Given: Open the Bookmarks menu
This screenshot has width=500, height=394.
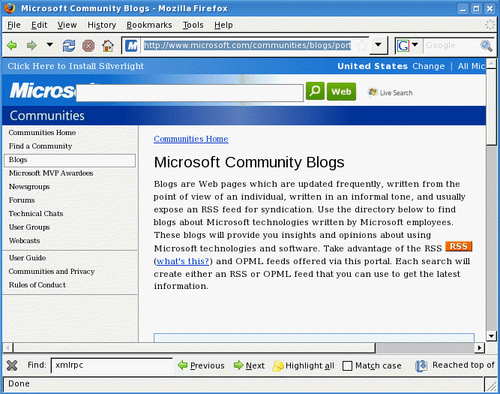Looking at the screenshot, I should [x=149, y=25].
